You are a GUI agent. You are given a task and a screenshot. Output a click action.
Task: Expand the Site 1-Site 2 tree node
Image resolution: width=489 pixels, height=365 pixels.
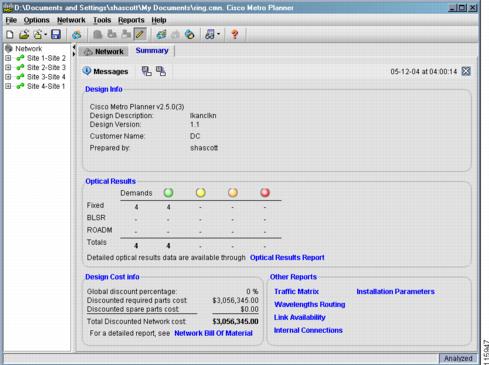pos(8,58)
